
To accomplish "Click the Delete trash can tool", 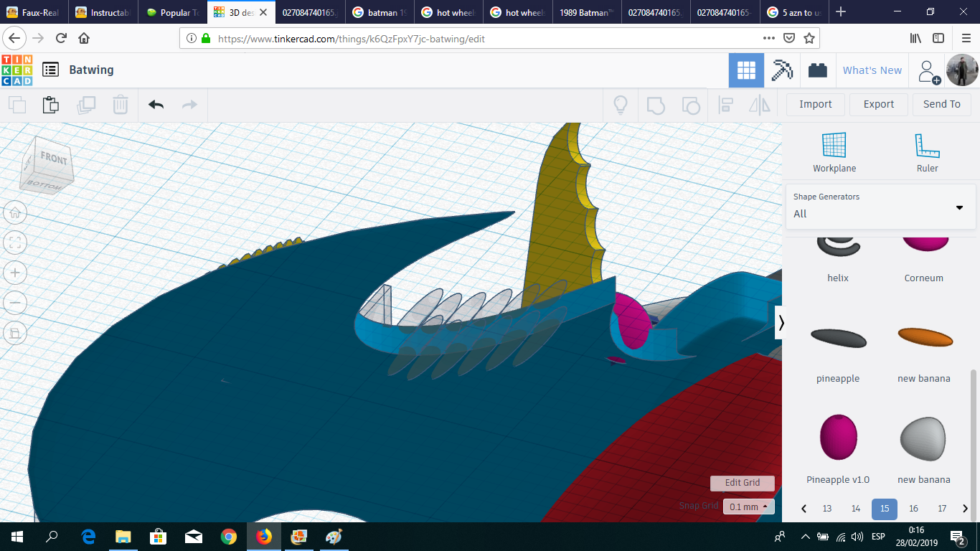I will (x=121, y=105).
